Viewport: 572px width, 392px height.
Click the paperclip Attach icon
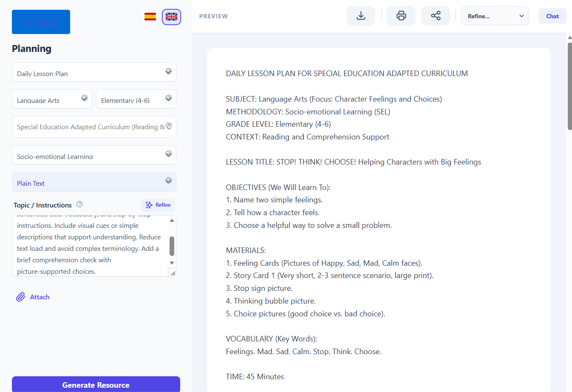[x=21, y=297]
